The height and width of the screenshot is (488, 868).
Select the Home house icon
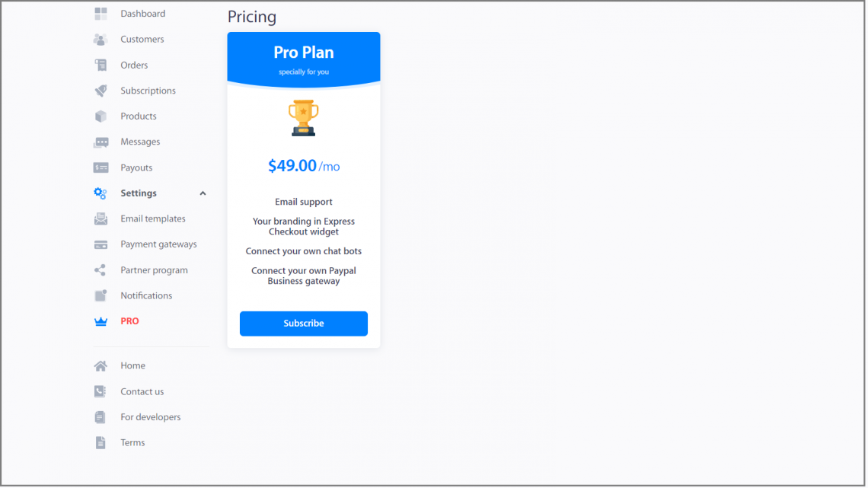pyautogui.click(x=101, y=365)
